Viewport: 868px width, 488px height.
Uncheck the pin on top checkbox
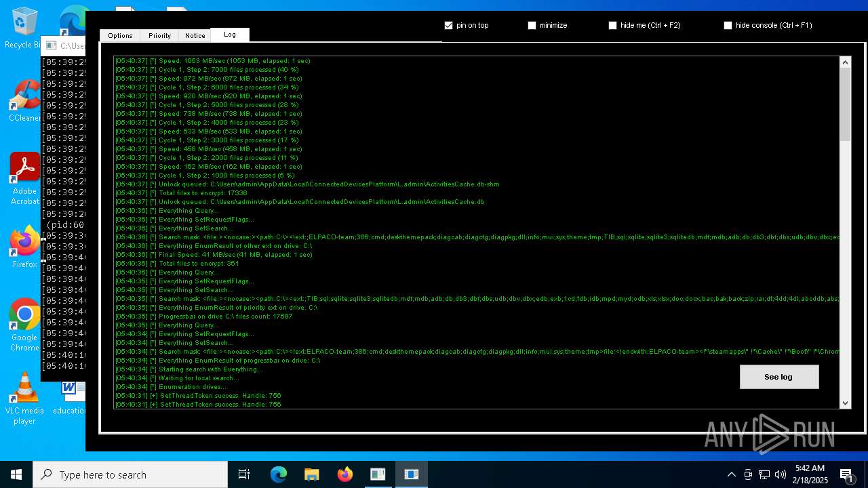pyautogui.click(x=448, y=25)
